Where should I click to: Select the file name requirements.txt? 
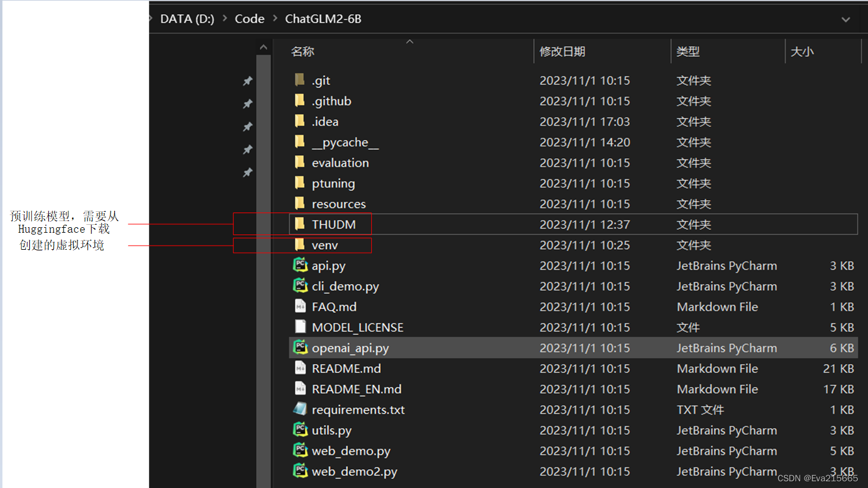click(x=358, y=410)
